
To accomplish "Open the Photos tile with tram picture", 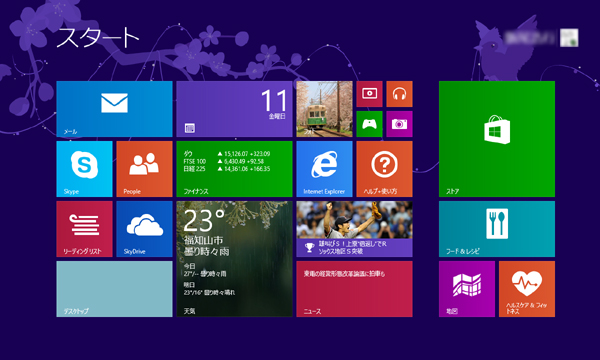I will point(324,109).
